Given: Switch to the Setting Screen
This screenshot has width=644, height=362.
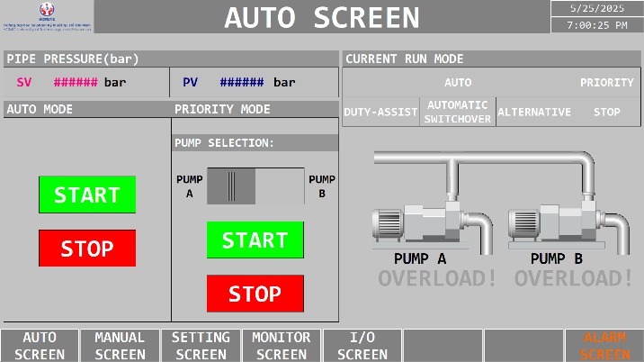Looking at the screenshot, I should coord(201,346).
